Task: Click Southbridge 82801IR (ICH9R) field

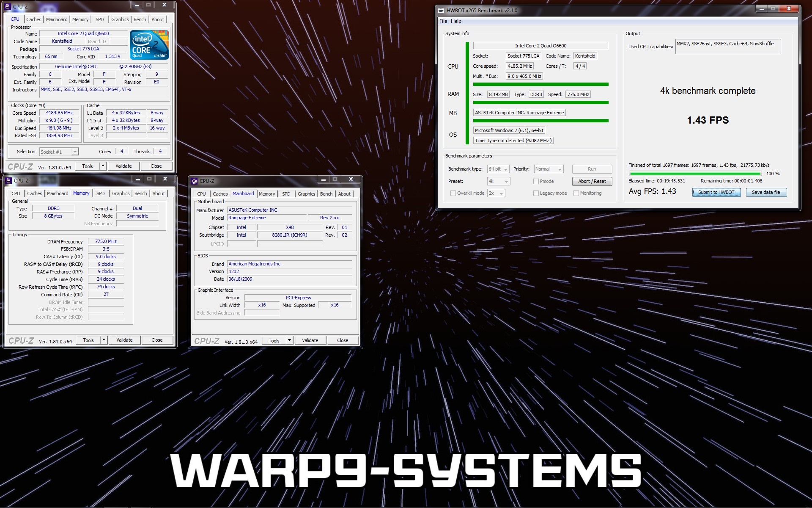Action: tap(290, 235)
